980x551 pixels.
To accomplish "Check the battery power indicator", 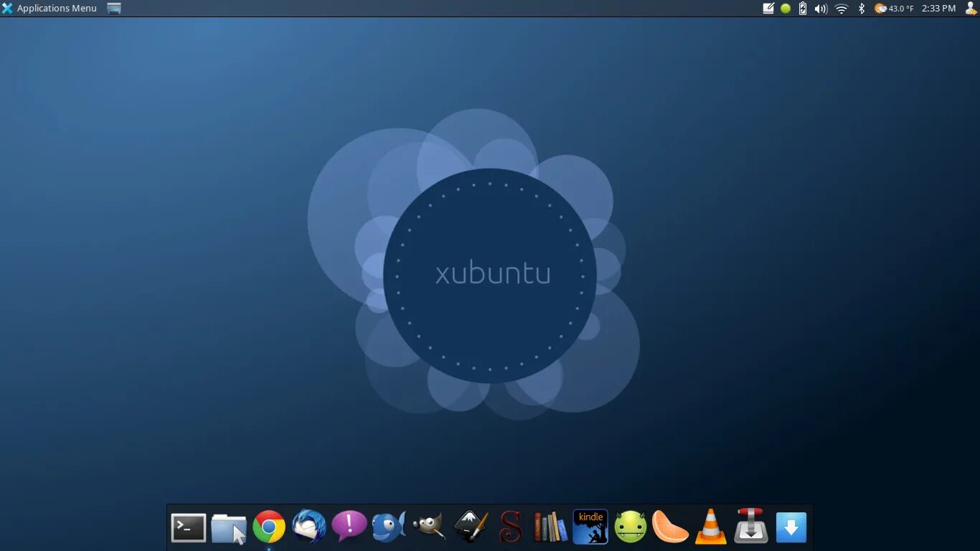I will (x=803, y=9).
